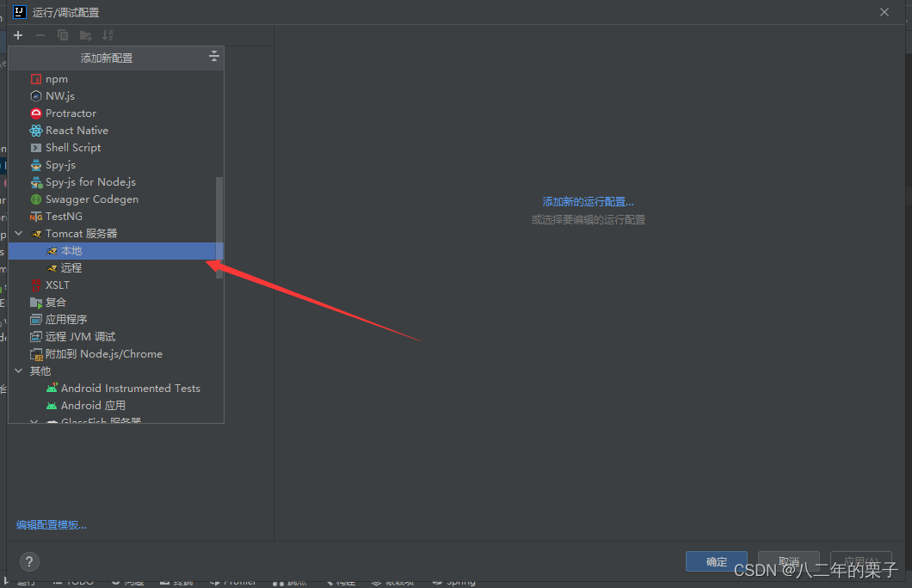Click the collapse icon beside 添加新配置
The width and height of the screenshot is (912, 588).
tap(213, 57)
